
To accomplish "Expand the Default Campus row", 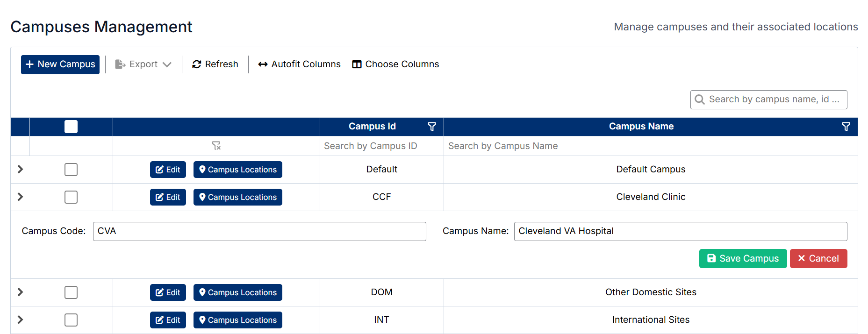I will pyautogui.click(x=20, y=170).
